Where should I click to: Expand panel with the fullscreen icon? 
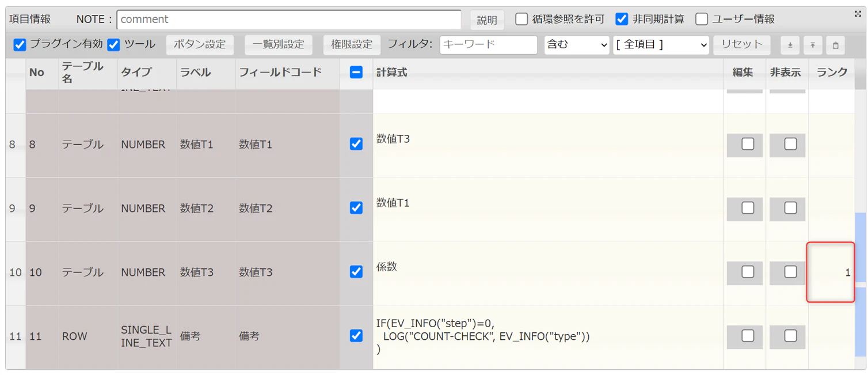pos(858,14)
